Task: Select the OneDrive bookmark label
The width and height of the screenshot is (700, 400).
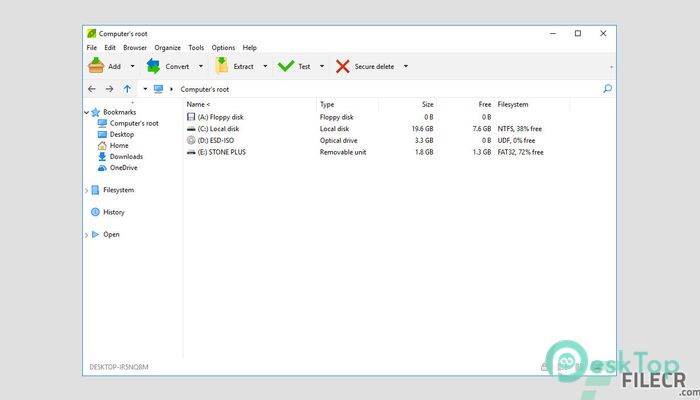Action: click(124, 168)
